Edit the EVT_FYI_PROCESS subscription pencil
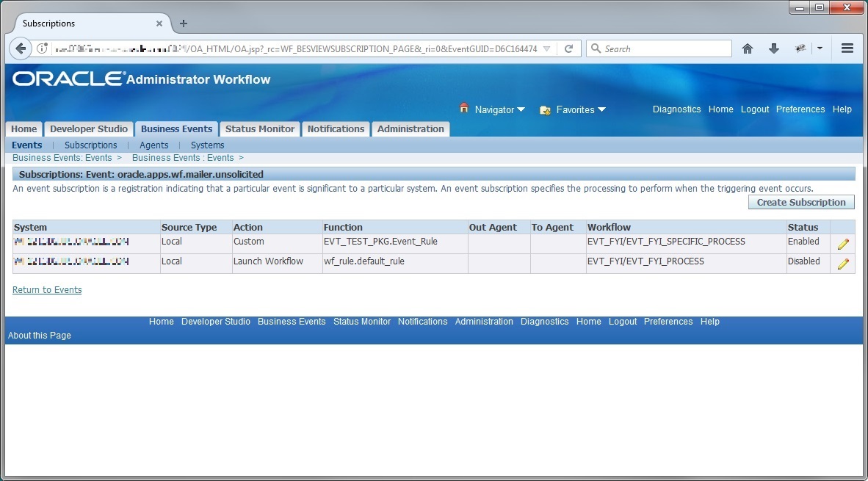 [x=842, y=264]
